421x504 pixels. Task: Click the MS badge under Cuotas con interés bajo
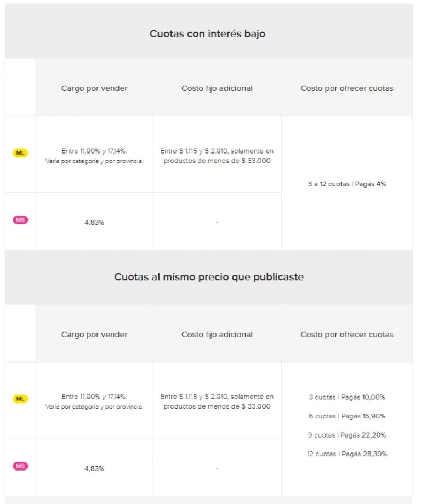point(20,220)
